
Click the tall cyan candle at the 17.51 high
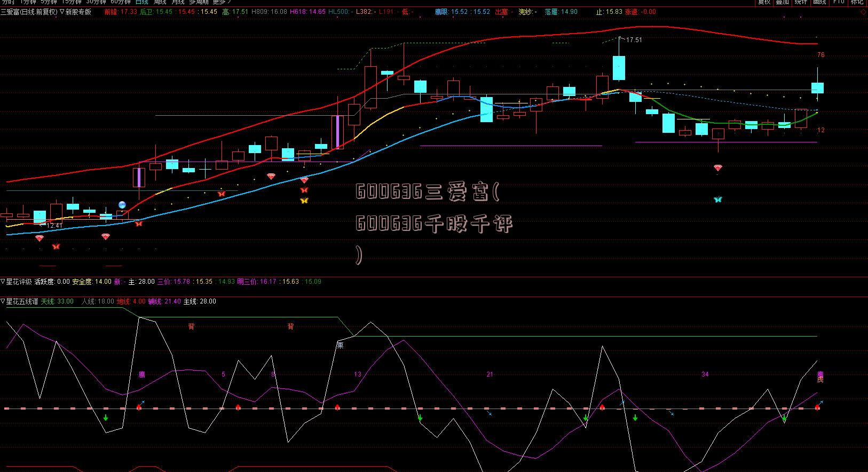(x=619, y=68)
